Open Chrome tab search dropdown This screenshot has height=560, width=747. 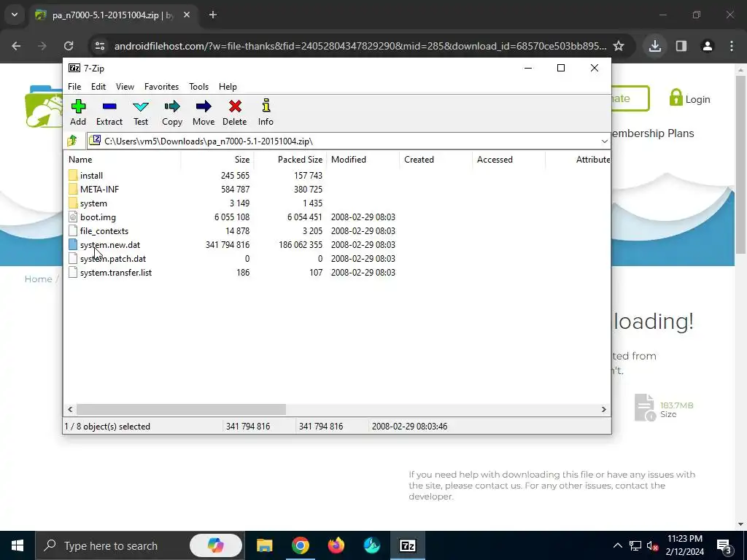[15, 15]
